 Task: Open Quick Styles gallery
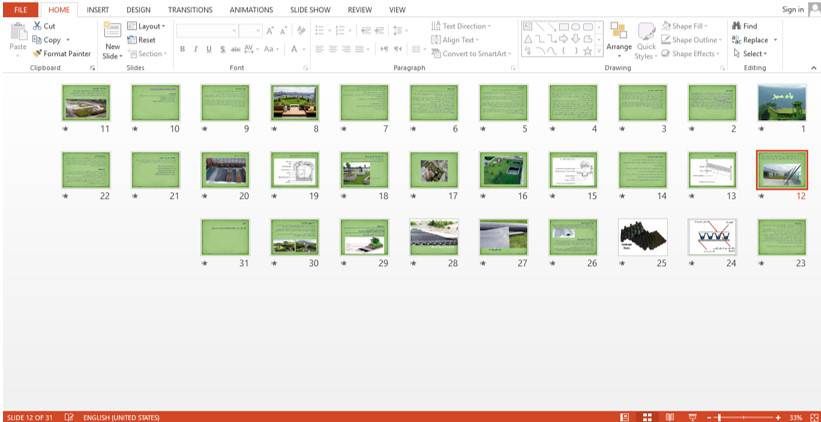(x=646, y=40)
